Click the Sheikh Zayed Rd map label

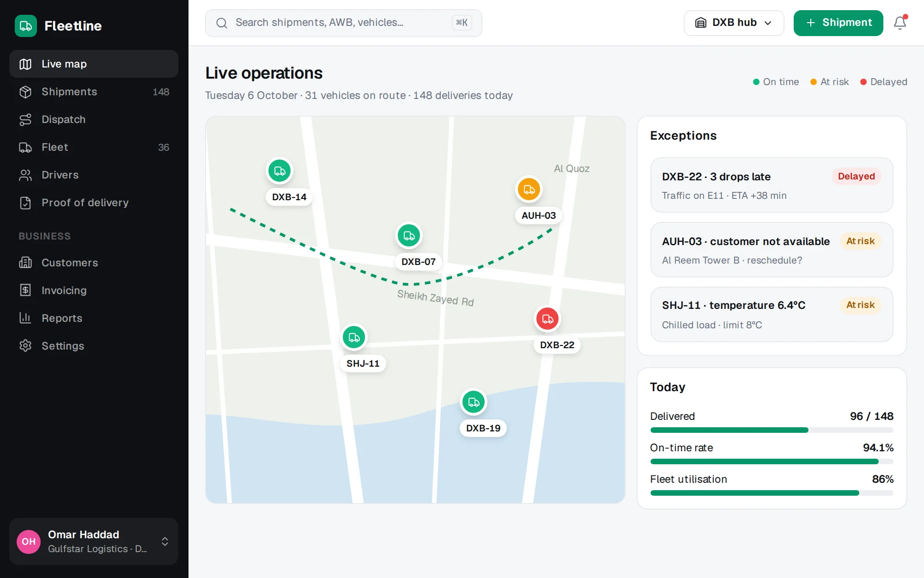(x=436, y=298)
